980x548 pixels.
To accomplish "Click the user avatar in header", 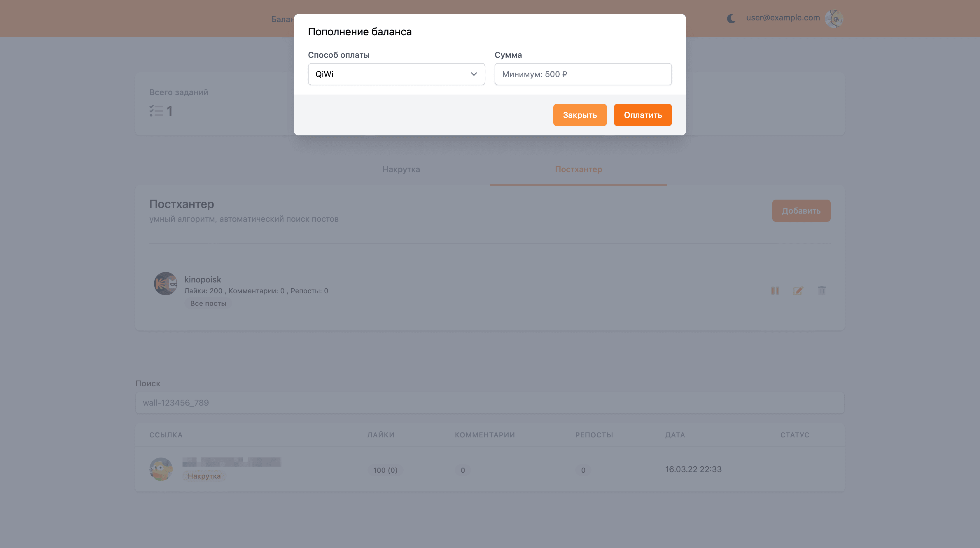I will 834,18.
